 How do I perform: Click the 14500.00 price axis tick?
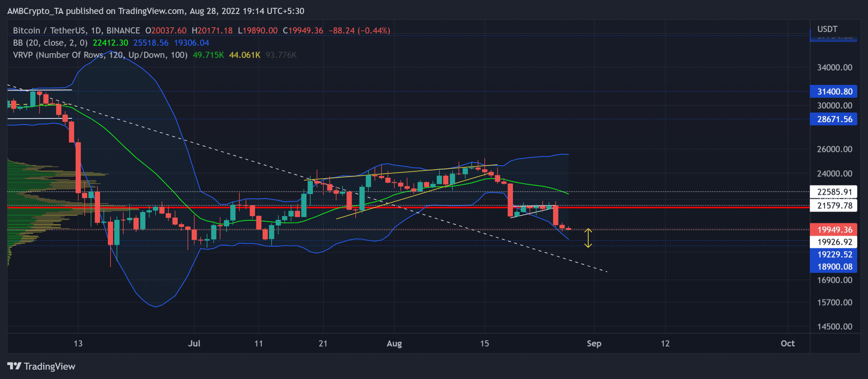pyautogui.click(x=834, y=326)
